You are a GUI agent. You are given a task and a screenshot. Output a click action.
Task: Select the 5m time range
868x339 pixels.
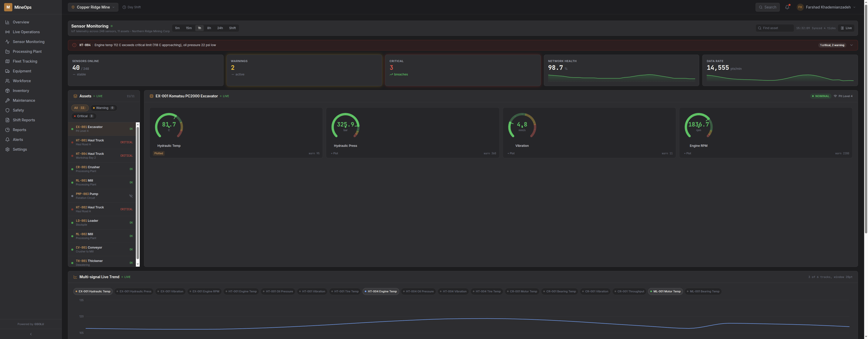tap(177, 28)
